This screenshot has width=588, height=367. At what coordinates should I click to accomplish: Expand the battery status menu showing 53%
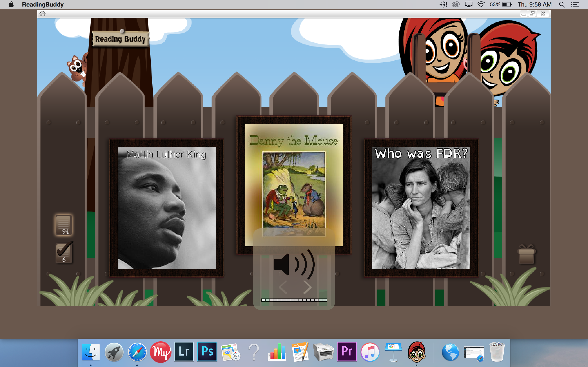point(501,4)
